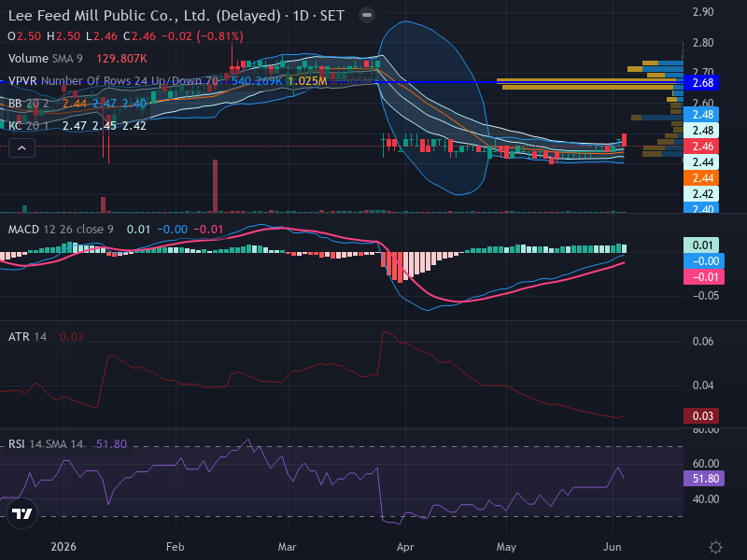This screenshot has width=747, height=560.
Task: Click the Mar label on time axis
Action: click(x=288, y=547)
